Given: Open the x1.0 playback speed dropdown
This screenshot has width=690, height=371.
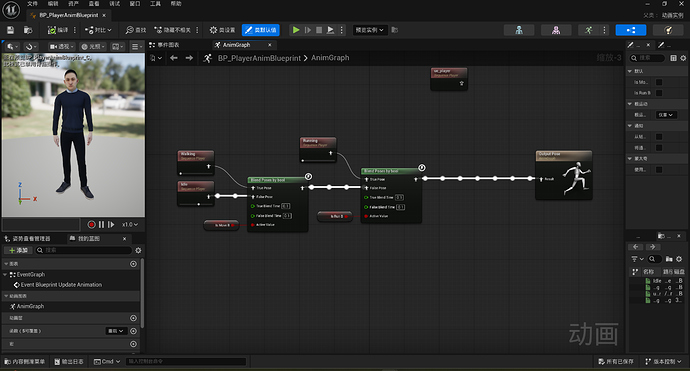Looking at the screenshot, I should click(x=130, y=224).
